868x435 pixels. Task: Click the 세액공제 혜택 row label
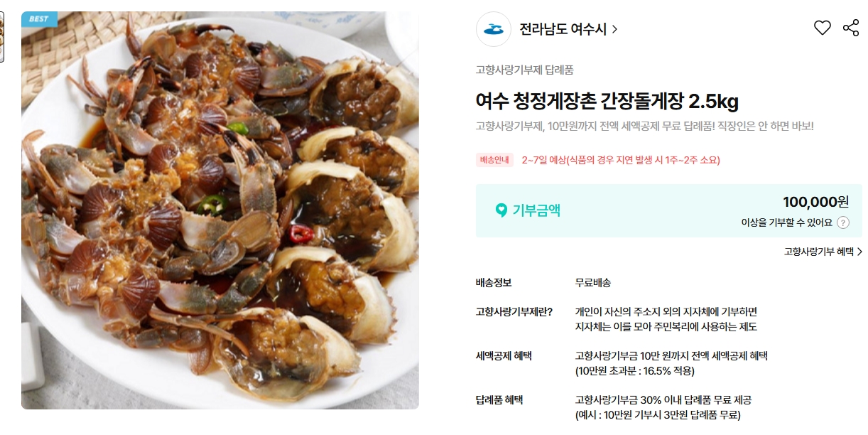point(504,356)
